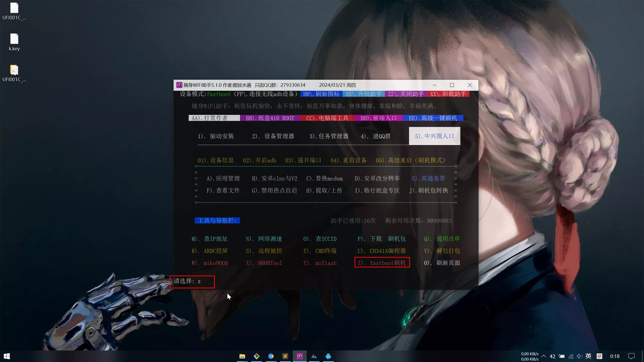Click P).下载 刷机包 tool
Screen dimensions: 644x362
(x=382, y=239)
